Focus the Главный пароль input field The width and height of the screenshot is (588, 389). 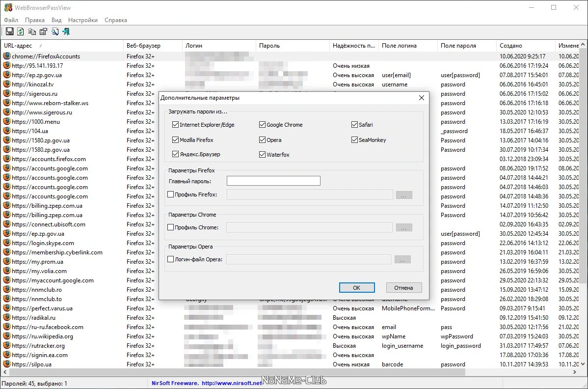pyautogui.click(x=273, y=181)
